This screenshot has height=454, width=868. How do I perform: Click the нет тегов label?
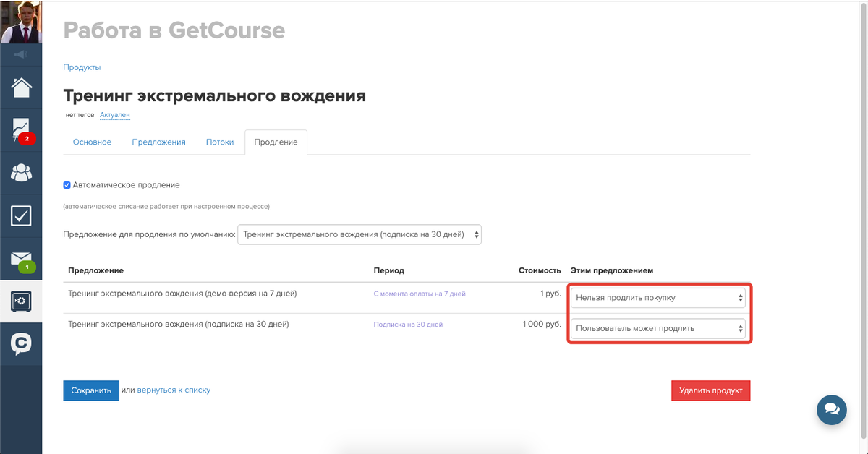pos(80,114)
